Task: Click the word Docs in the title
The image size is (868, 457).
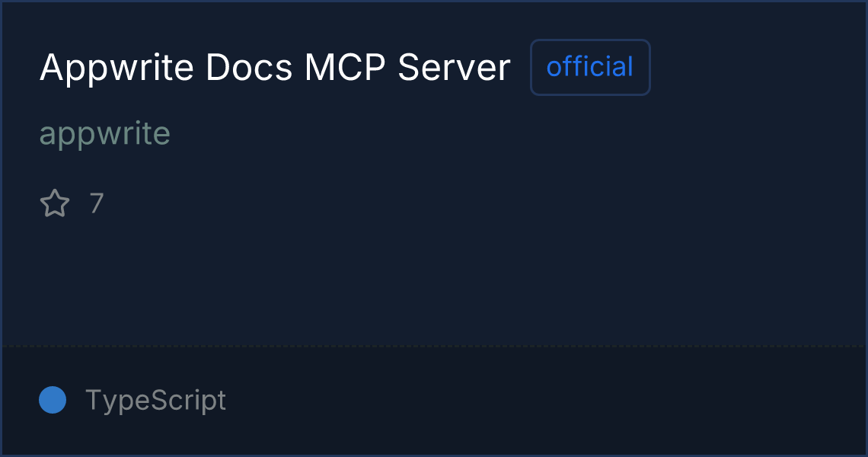Action: coord(248,68)
